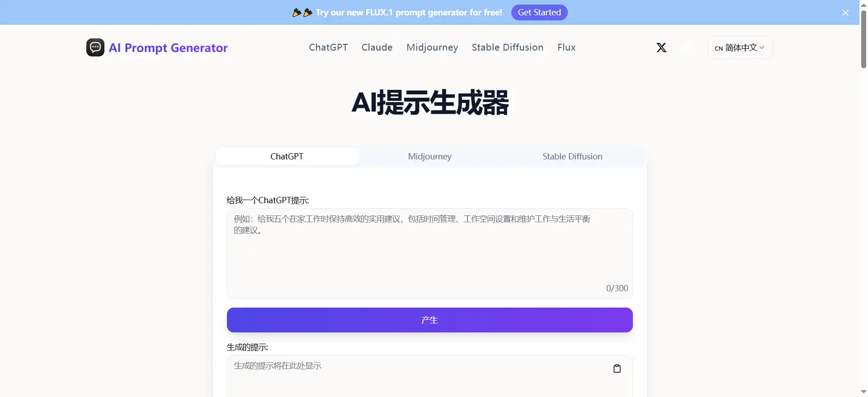This screenshot has height=397, width=868.
Task: Open Midjourney in the top navigation
Action: pos(432,47)
